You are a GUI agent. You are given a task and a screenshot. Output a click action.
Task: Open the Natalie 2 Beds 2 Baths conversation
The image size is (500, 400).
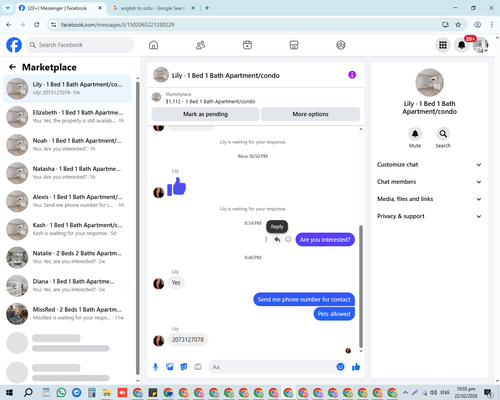67,257
